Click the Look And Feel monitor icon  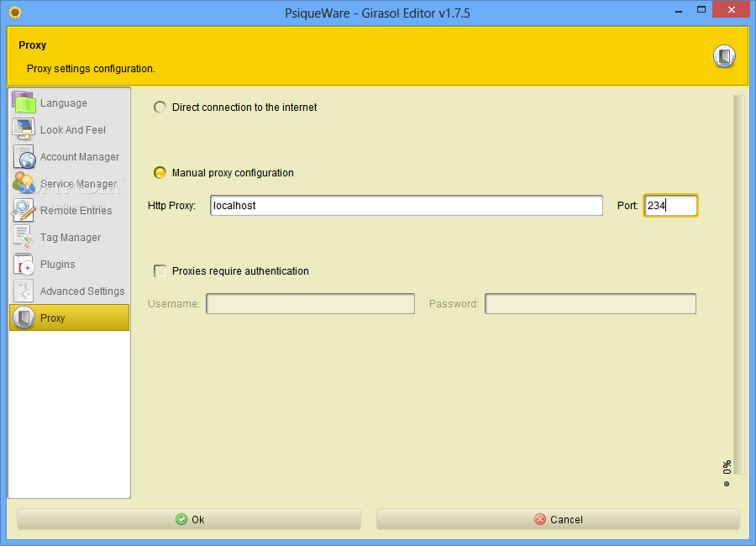coord(24,129)
